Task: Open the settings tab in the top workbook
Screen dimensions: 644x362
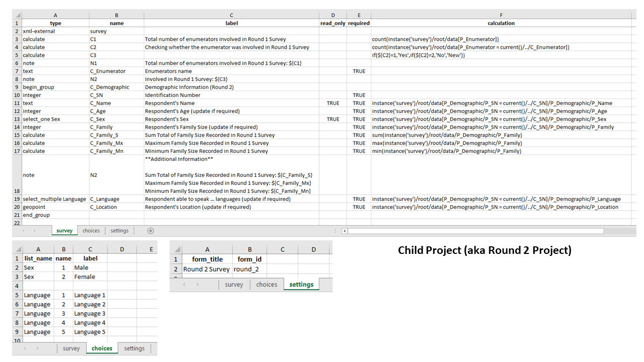Action: pyautogui.click(x=119, y=230)
